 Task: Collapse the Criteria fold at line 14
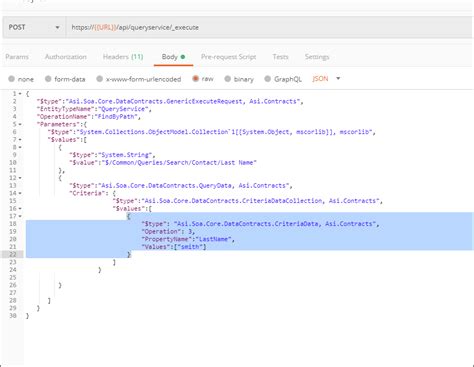[x=20, y=193]
